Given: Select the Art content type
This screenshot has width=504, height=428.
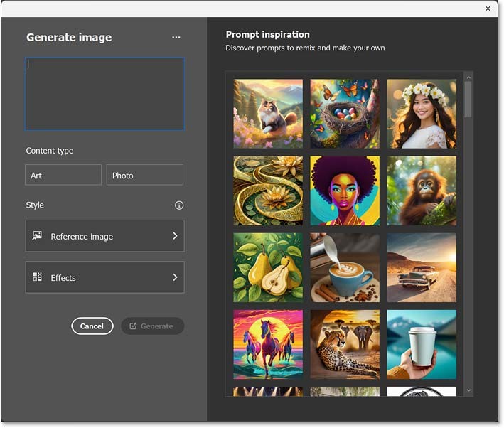Looking at the screenshot, I should click(63, 175).
